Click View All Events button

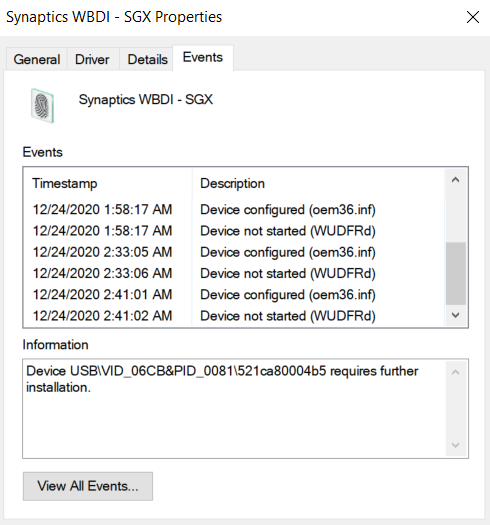coord(88,486)
